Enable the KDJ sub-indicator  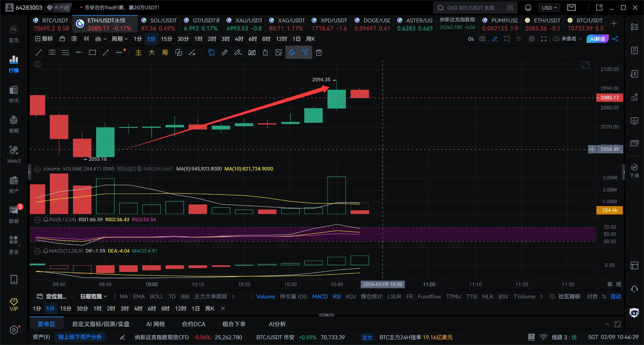coord(351,296)
